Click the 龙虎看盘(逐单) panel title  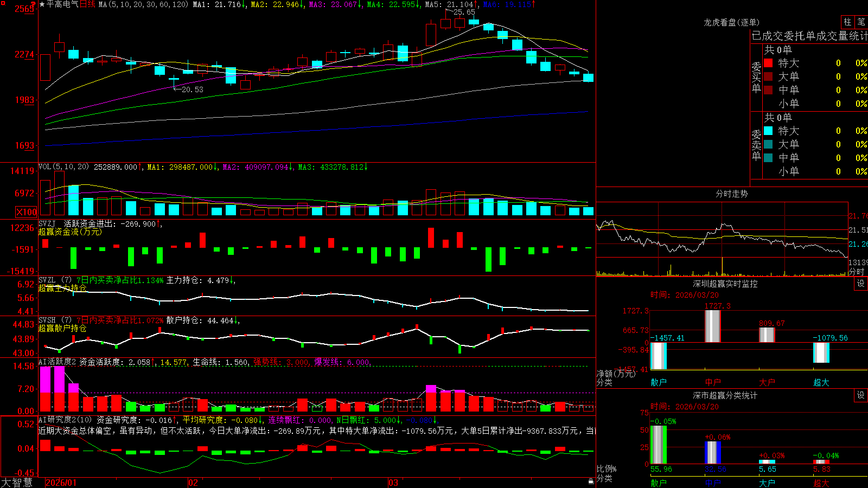(x=732, y=22)
